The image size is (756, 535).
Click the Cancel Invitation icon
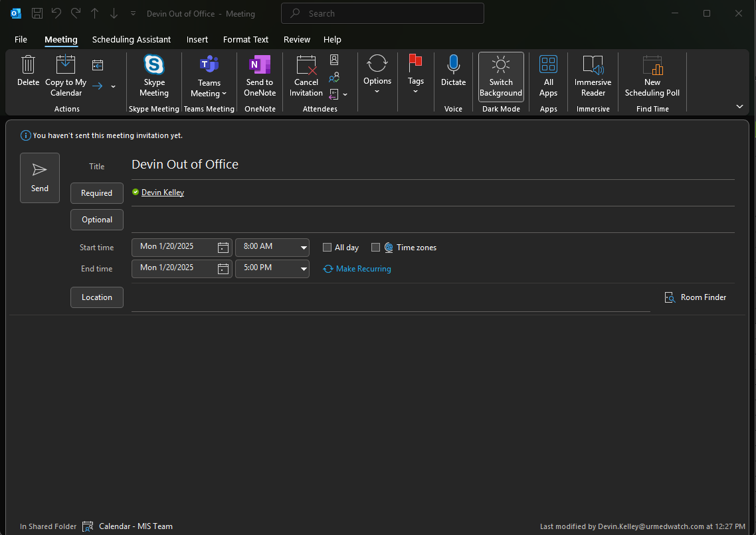tap(306, 65)
